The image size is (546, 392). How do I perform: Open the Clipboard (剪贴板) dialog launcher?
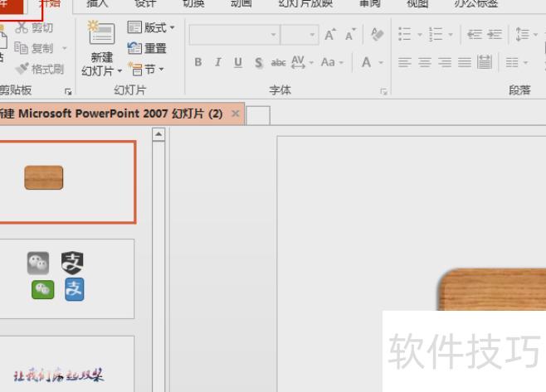[x=68, y=91]
